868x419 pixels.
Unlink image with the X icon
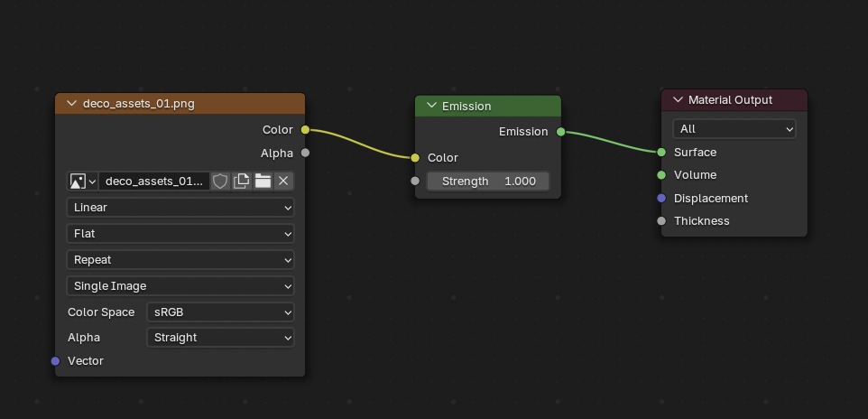(283, 182)
